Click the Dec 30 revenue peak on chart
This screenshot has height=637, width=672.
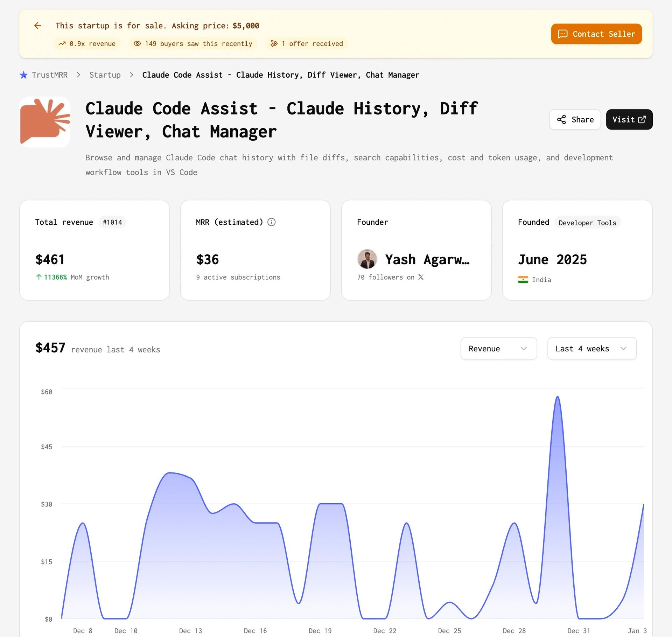click(x=558, y=397)
